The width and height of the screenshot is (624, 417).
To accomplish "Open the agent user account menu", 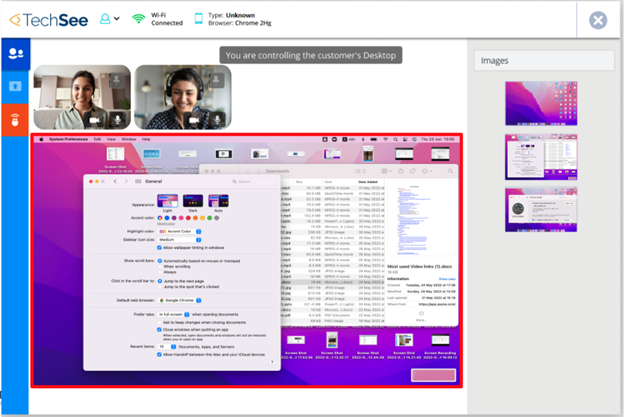I will tap(109, 19).
